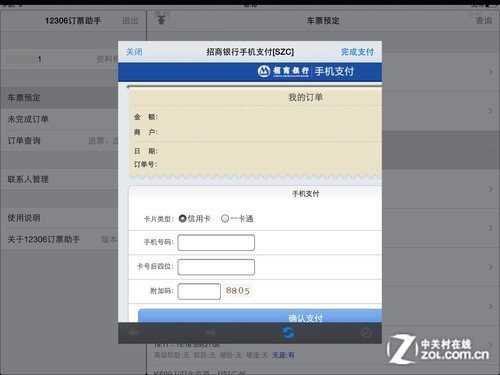This screenshot has width=500, height=375.
Task: Select the 信用卡 radio button
Action: [182, 219]
